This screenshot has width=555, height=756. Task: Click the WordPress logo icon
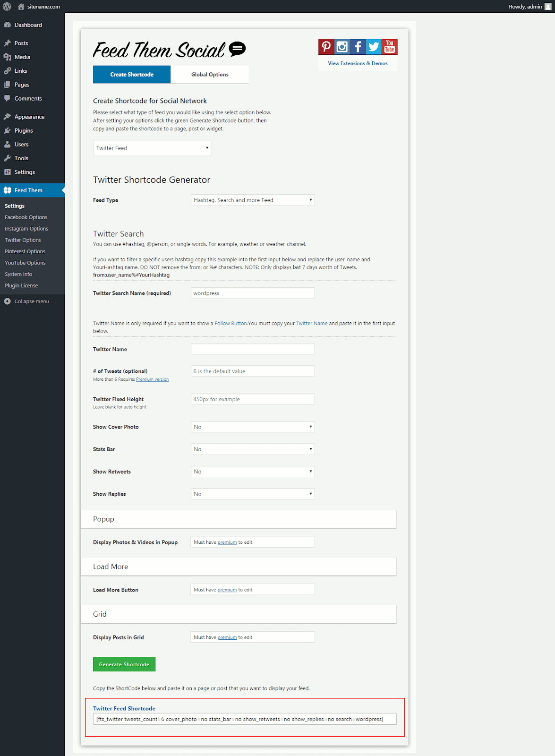(x=7, y=7)
